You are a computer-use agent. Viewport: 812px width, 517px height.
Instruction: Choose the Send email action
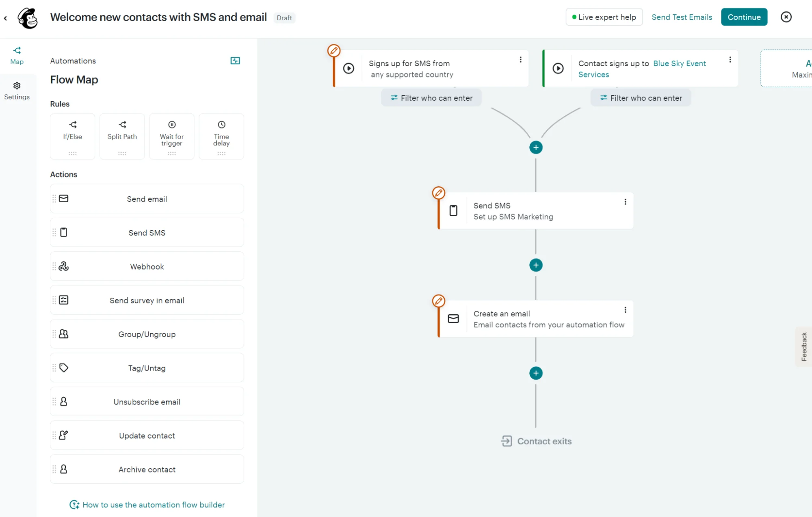tap(147, 199)
